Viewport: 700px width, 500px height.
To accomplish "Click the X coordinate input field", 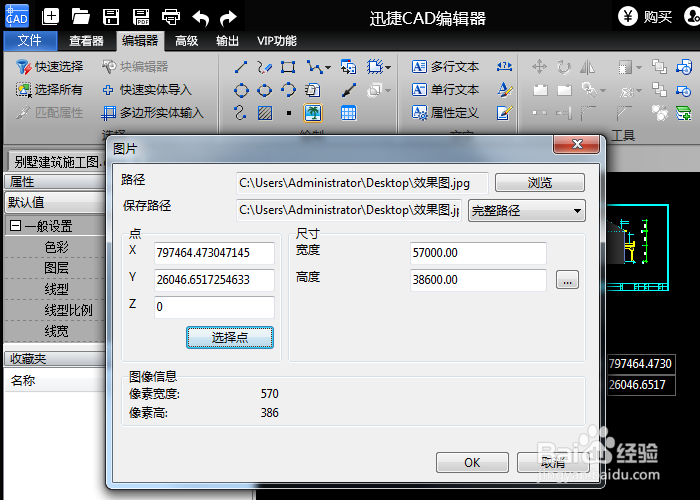I will (214, 253).
